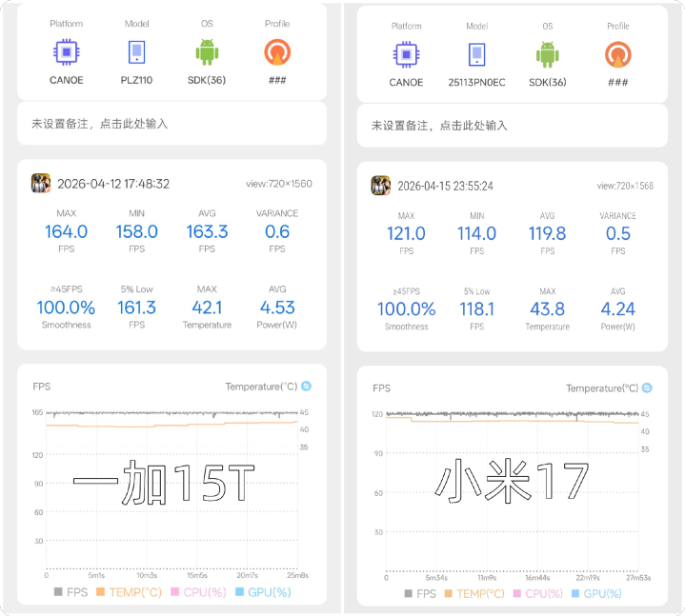This screenshot has width=685, height=616.
Task: Click the orange Profile icon in OnePlus panel
Action: tap(277, 52)
